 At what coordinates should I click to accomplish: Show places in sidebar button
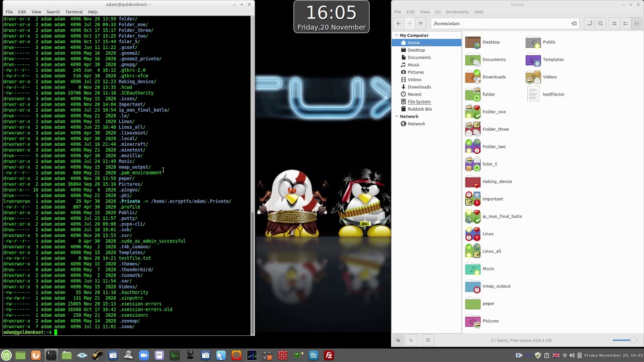click(398, 340)
